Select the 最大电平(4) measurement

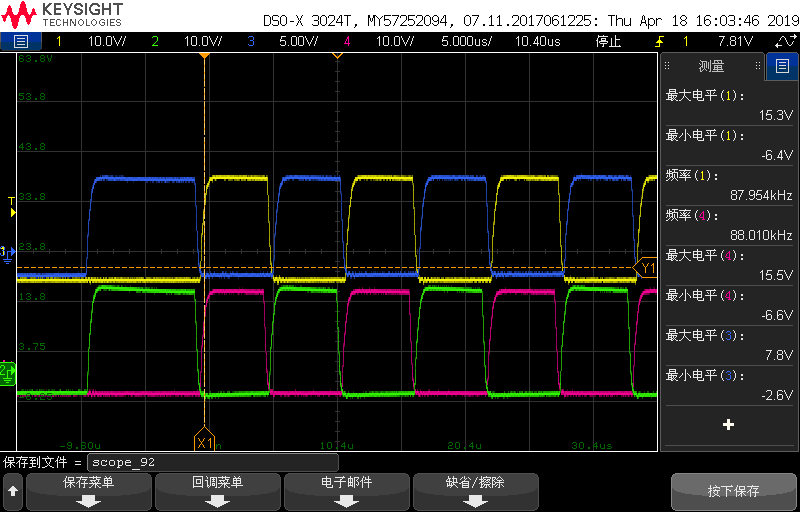(730, 265)
